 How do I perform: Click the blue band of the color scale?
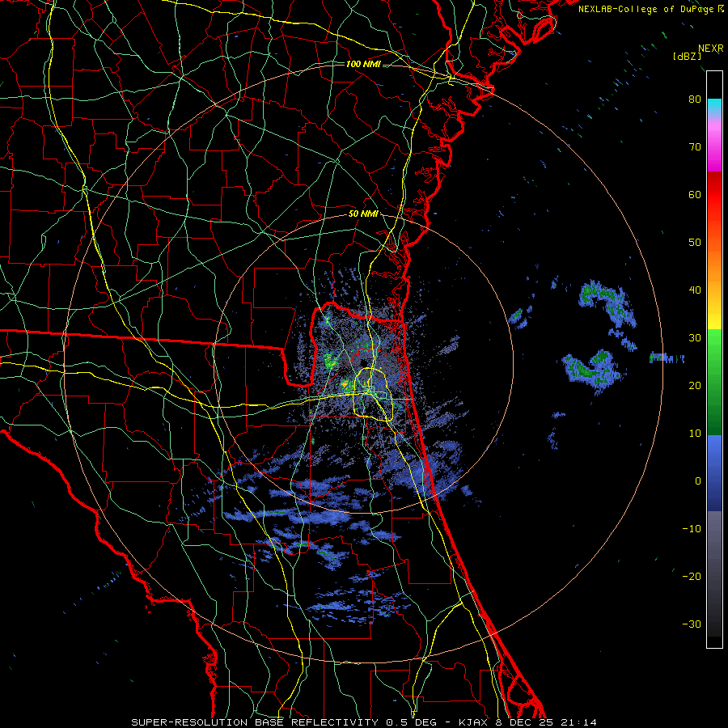(714, 473)
